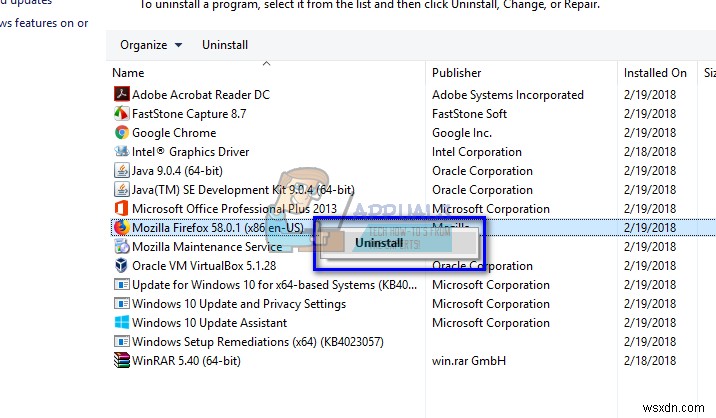Click Microsoft Corporation publisher for Update Assistant
Screen dimensions: 716x418
[491, 323]
